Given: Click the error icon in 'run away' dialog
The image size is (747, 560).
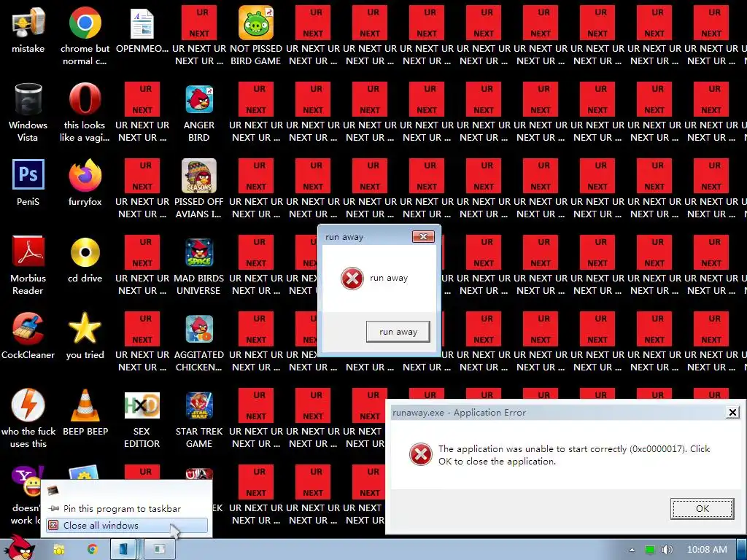Looking at the screenshot, I should pos(352,279).
